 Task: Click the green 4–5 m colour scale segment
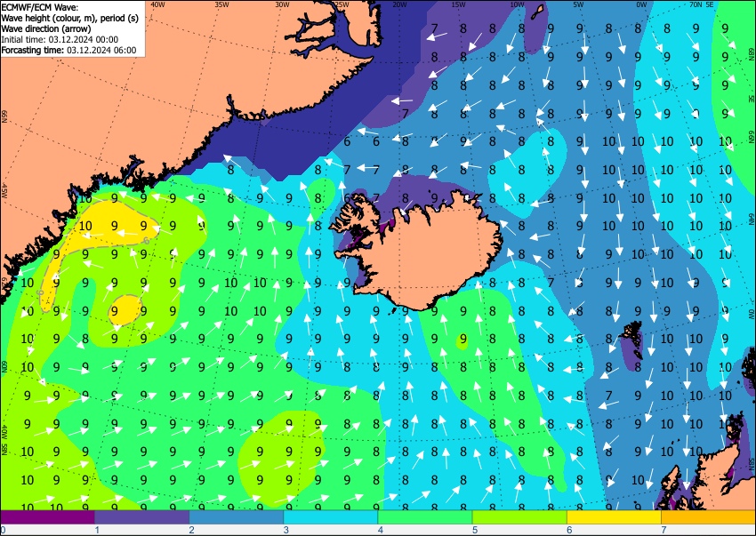click(x=425, y=517)
